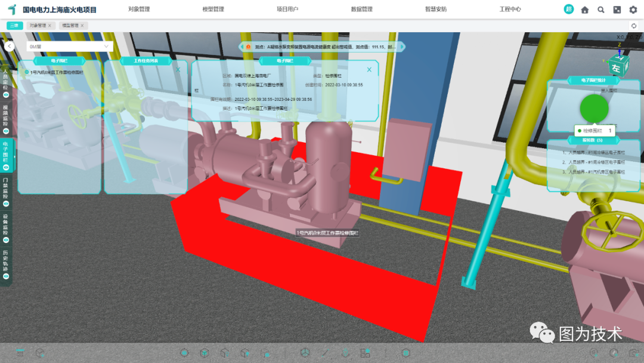Close the 电子围栏 detail panel

click(x=369, y=70)
